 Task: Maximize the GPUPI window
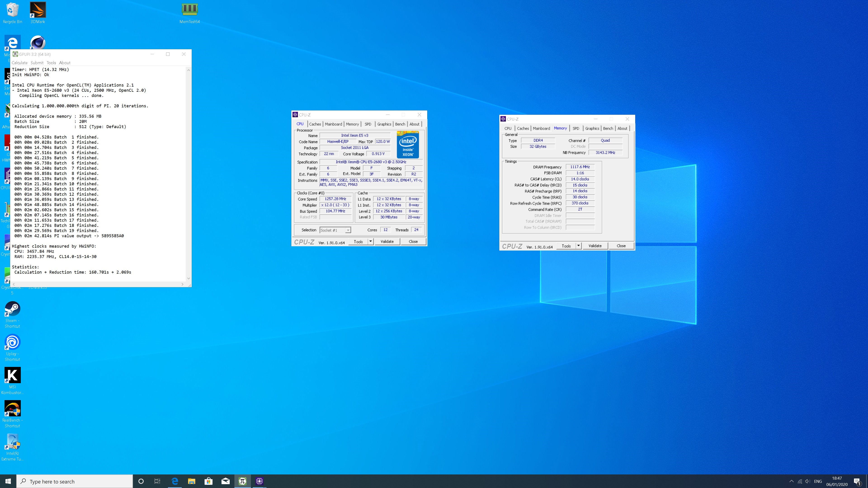coord(168,54)
